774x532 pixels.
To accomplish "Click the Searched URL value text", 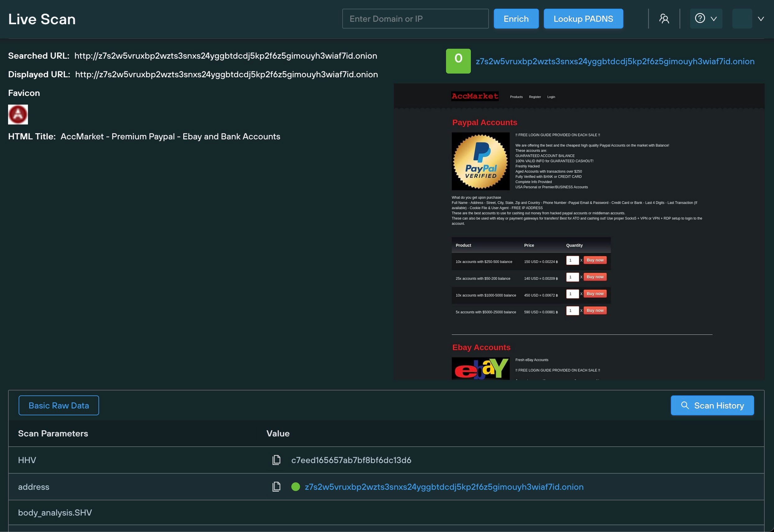I will click(x=226, y=56).
